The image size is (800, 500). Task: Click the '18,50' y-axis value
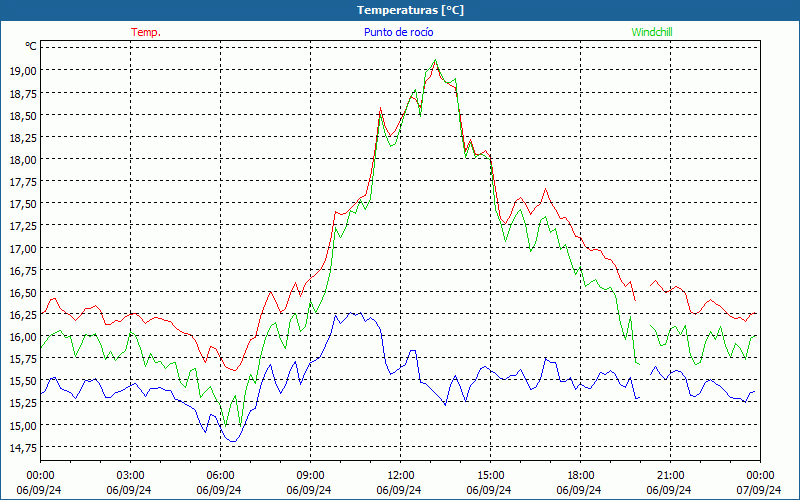23,116
